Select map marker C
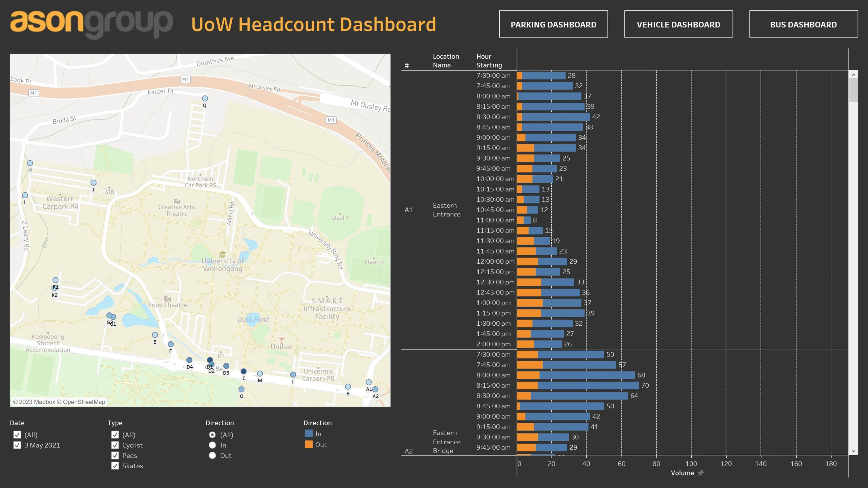Screen dimensions: 868x488 click(243, 371)
